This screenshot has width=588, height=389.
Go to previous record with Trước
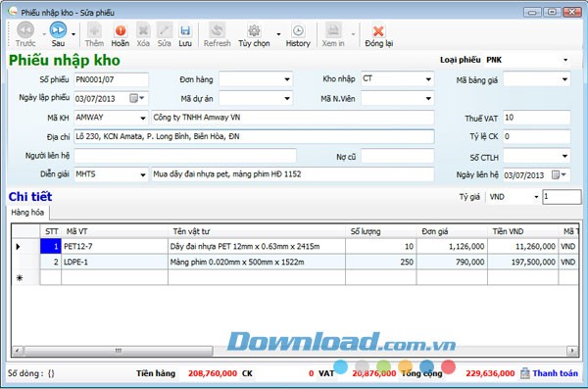[25, 34]
